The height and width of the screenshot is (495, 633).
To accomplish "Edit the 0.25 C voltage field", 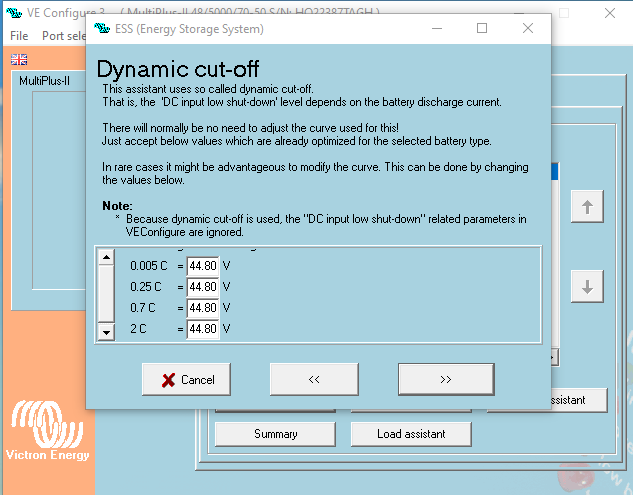I will [x=203, y=287].
